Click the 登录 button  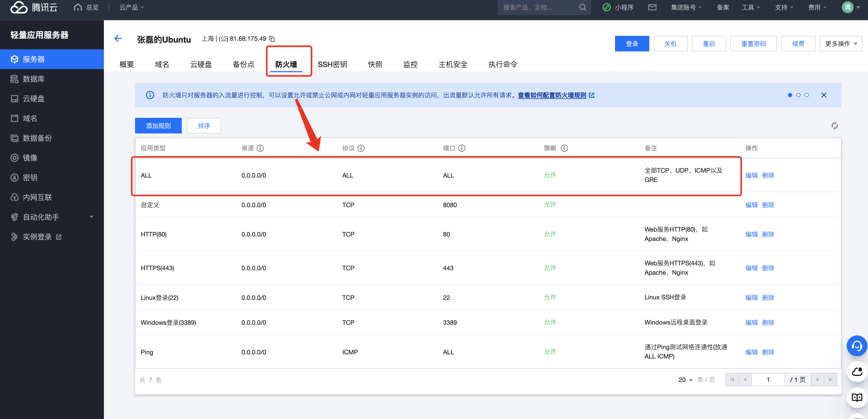coord(632,44)
